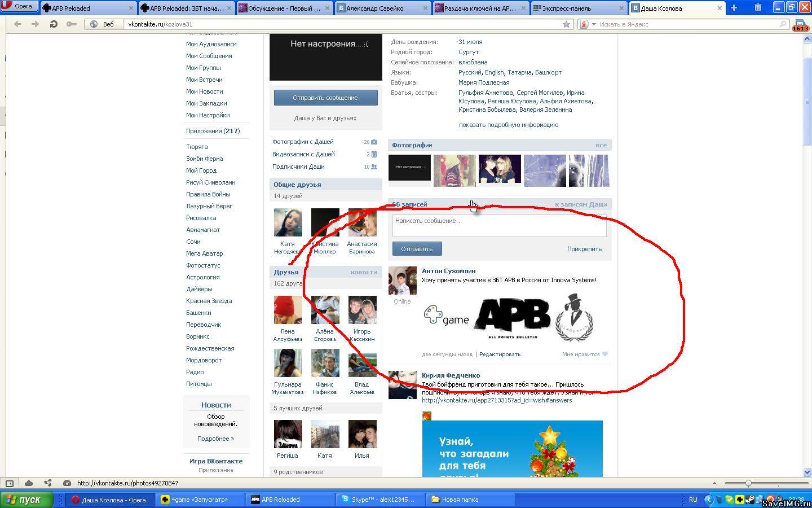This screenshot has width=812, height=508.
Task: Click Подробнее » in Новости block
Action: pos(215,439)
